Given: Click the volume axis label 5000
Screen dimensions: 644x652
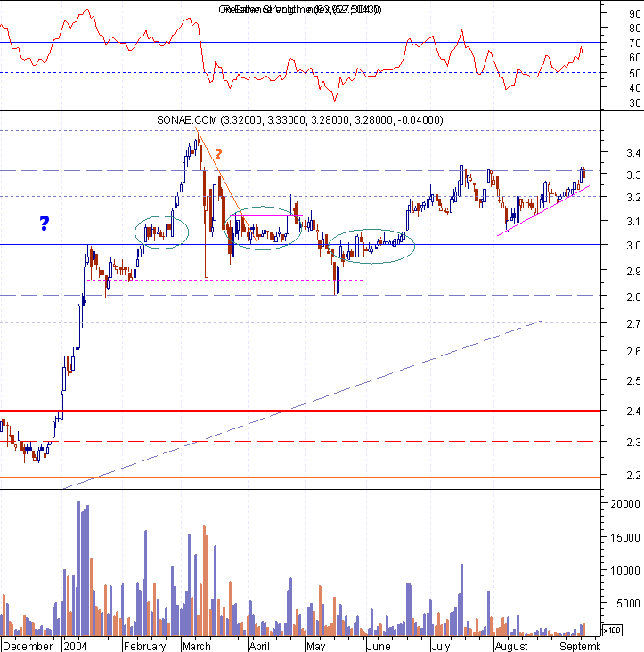Looking at the screenshot, I should tap(628, 603).
